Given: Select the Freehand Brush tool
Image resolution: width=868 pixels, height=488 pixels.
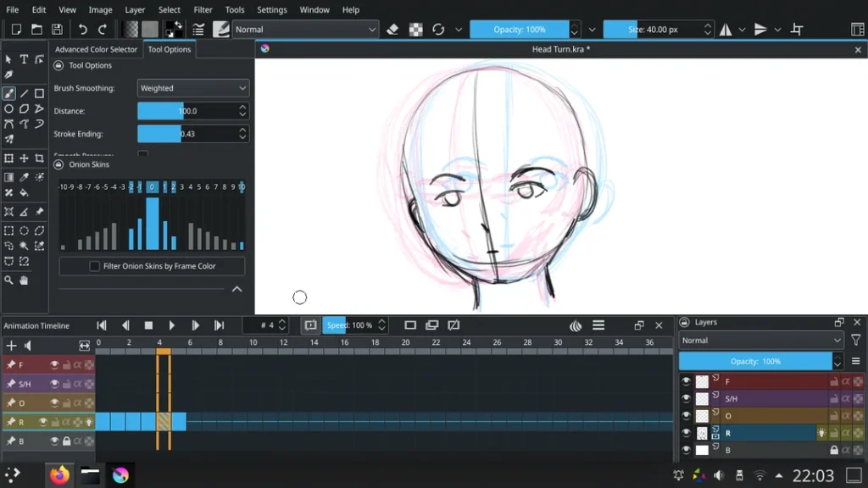Looking at the screenshot, I should click(x=8, y=93).
